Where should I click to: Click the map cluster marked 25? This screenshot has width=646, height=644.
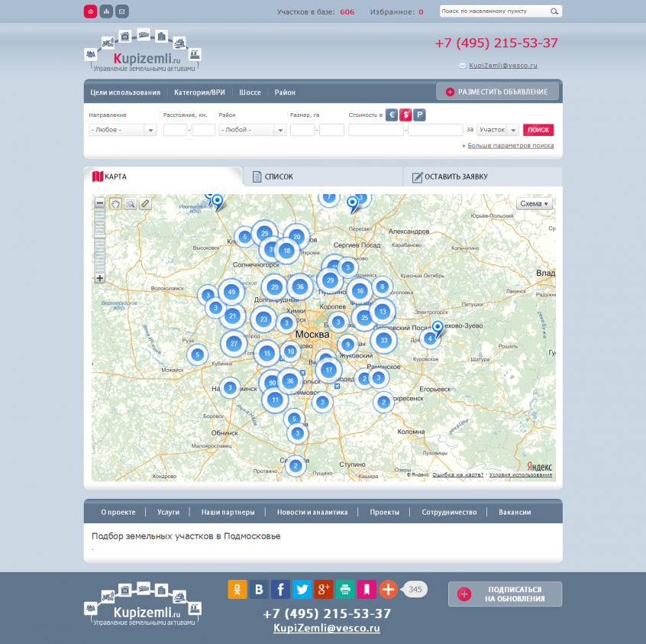(364, 318)
